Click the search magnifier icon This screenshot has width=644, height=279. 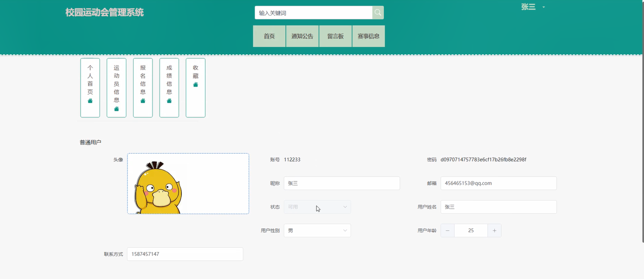point(378,13)
